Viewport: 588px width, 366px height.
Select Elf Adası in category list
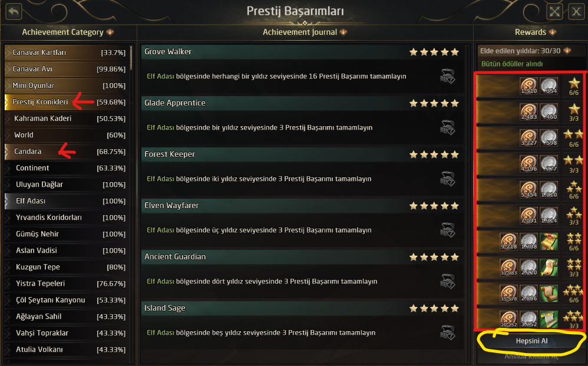tap(31, 201)
